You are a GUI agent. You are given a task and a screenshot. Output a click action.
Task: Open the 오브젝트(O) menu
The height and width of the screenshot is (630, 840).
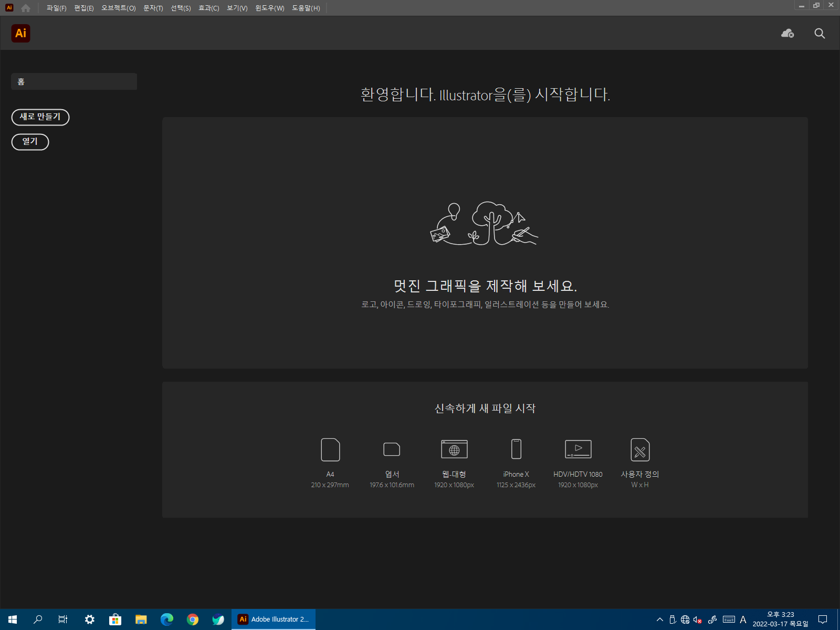119,8
